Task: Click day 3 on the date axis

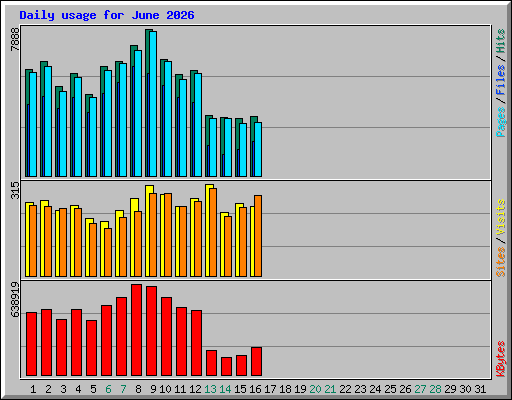Action: (63, 389)
